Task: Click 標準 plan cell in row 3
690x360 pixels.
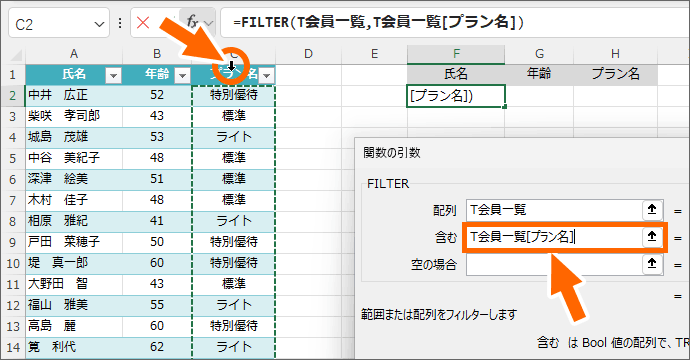Action: pyautogui.click(x=234, y=116)
